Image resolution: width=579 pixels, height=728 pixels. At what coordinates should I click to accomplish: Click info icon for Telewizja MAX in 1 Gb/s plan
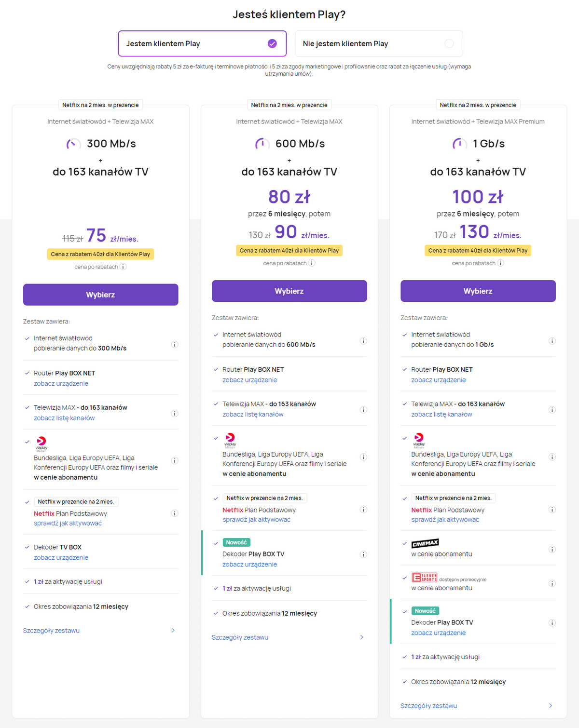pos(552,410)
